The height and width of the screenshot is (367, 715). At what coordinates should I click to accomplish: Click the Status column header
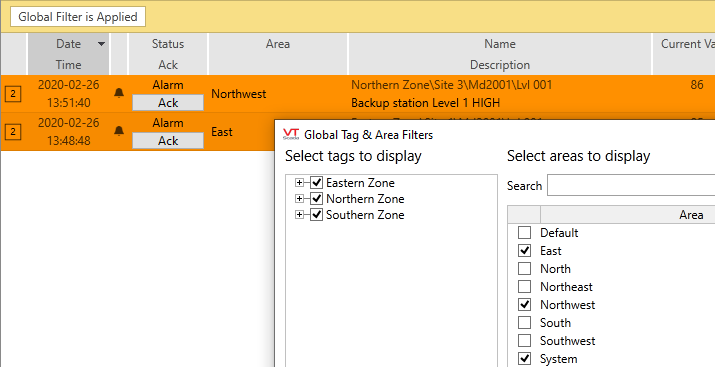[168, 44]
